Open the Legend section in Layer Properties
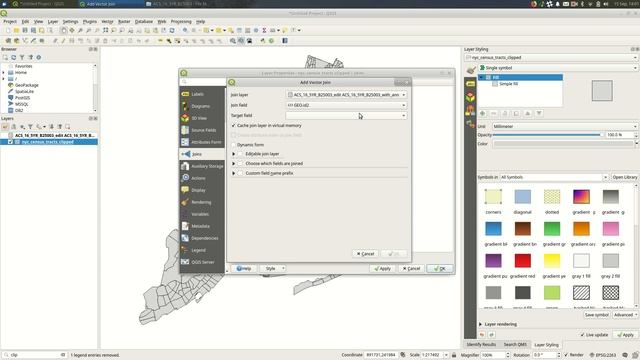This screenshot has width=640, height=360. (202, 250)
